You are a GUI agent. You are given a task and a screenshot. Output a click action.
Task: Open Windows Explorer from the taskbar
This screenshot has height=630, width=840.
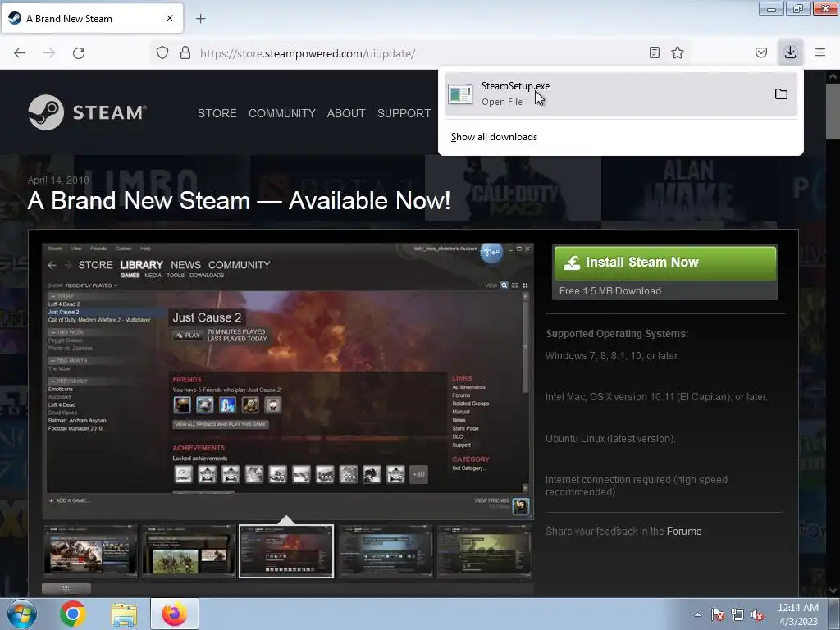pyautogui.click(x=124, y=614)
